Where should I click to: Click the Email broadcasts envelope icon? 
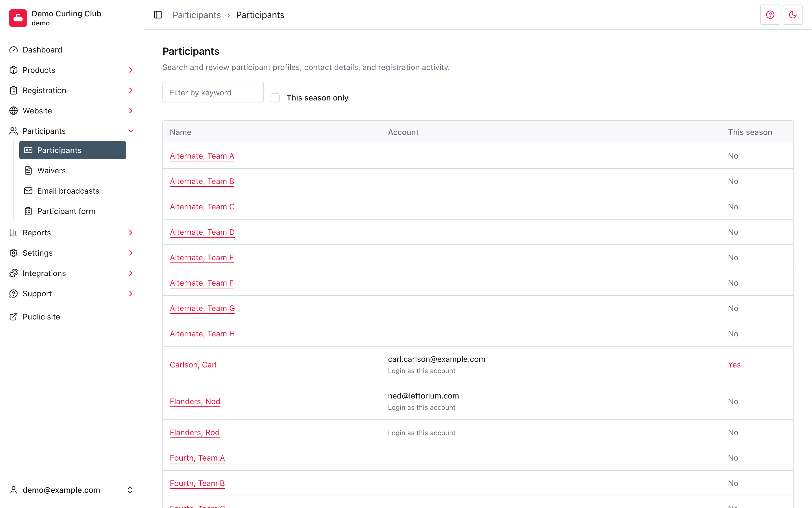point(28,191)
